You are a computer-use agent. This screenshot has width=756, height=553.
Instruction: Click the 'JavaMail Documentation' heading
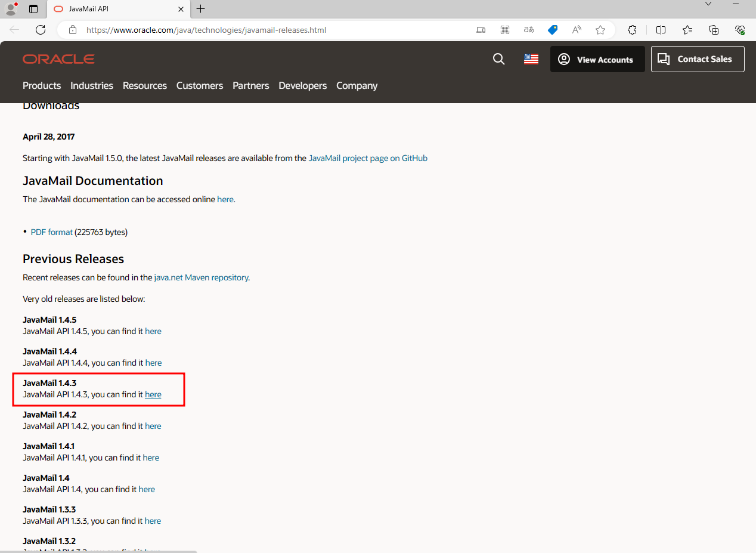pyautogui.click(x=93, y=181)
